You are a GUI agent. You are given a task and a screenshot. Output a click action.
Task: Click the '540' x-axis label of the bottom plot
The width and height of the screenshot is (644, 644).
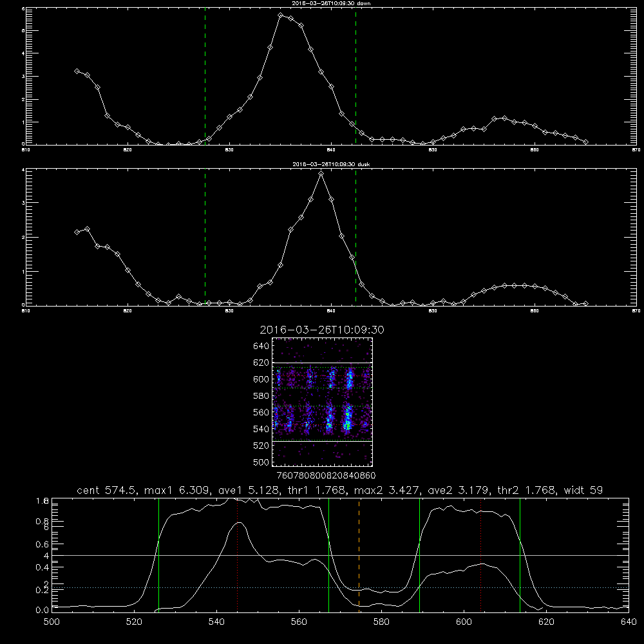click(x=216, y=622)
